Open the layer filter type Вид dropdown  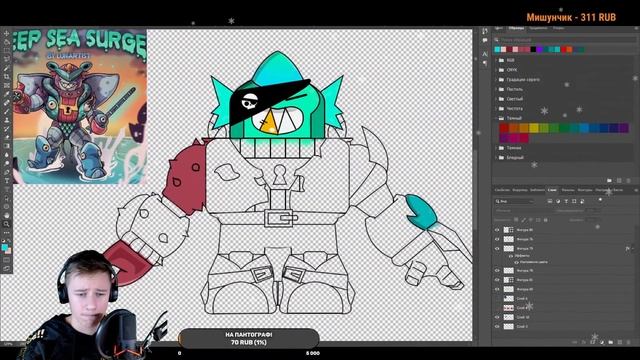coord(515,201)
